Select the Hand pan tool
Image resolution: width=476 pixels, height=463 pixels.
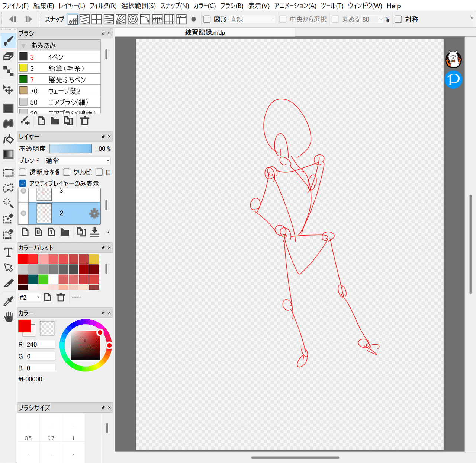pyautogui.click(x=9, y=317)
